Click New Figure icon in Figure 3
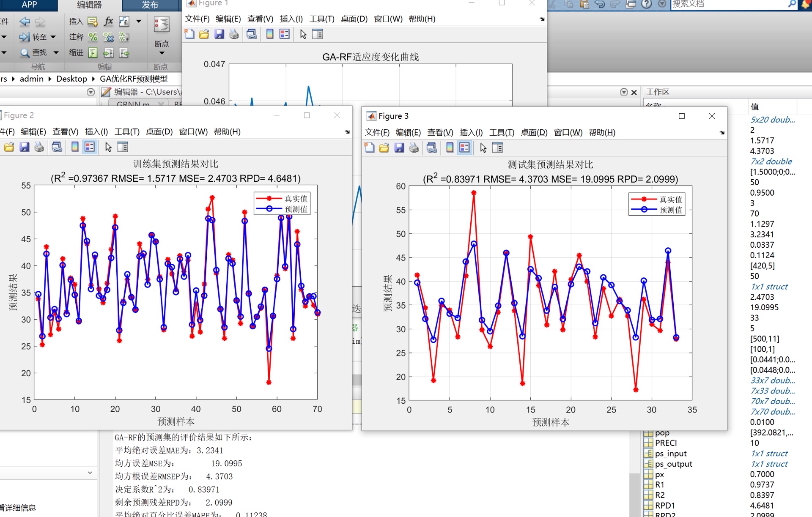 tap(369, 148)
